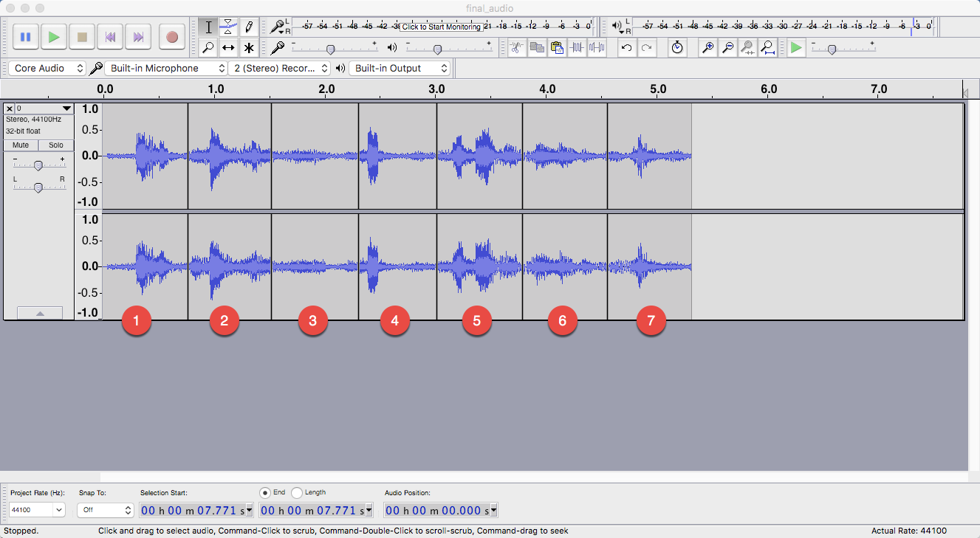This screenshot has height=538, width=980.
Task: Select the Multi-Tool asterisk icon
Action: tap(249, 48)
